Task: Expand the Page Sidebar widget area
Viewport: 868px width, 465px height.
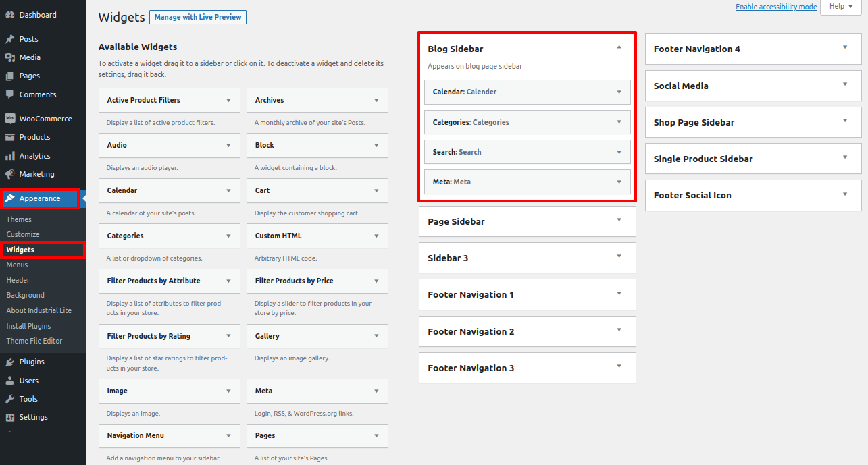Action: 619,221
